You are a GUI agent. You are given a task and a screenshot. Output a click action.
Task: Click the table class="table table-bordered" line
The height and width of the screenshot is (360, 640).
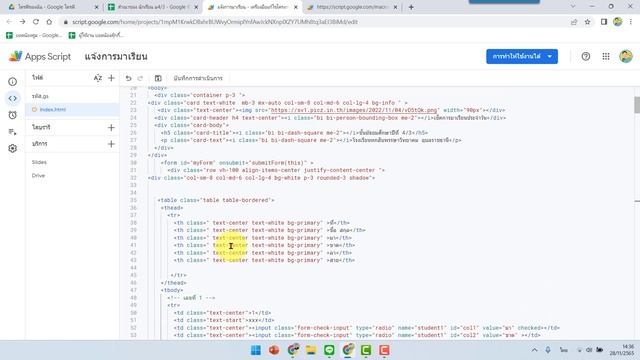click(x=216, y=200)
